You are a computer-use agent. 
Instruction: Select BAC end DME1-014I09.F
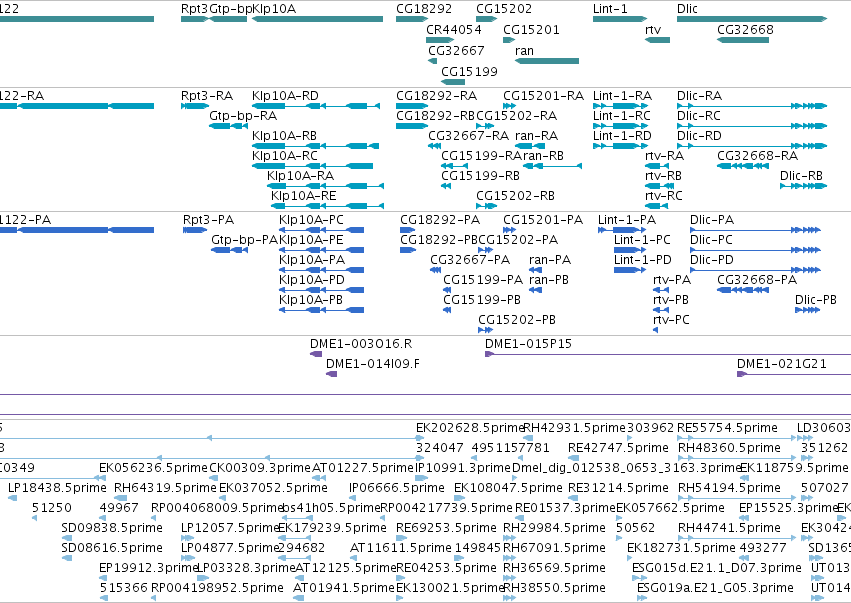click(x=332, y=374)
